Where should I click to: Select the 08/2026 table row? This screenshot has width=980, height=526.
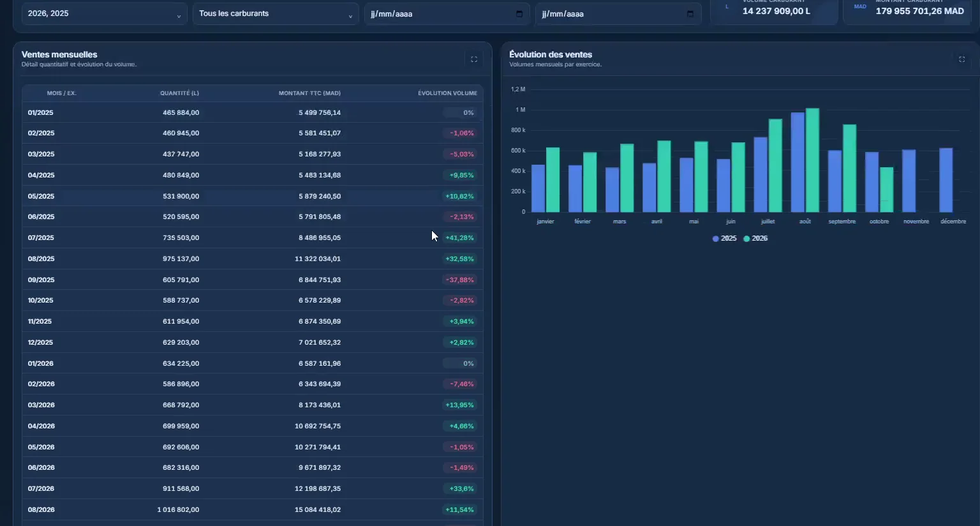point(253,509)
